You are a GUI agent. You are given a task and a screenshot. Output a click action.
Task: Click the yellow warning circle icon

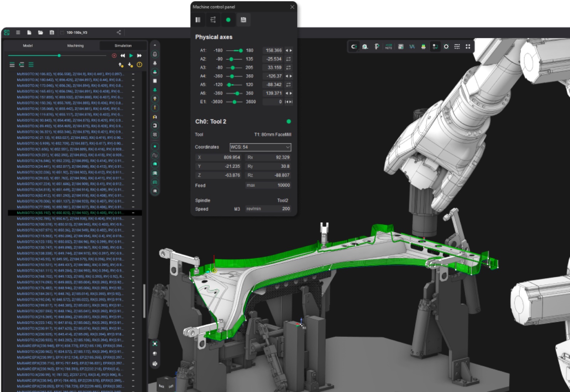point(139,65)
